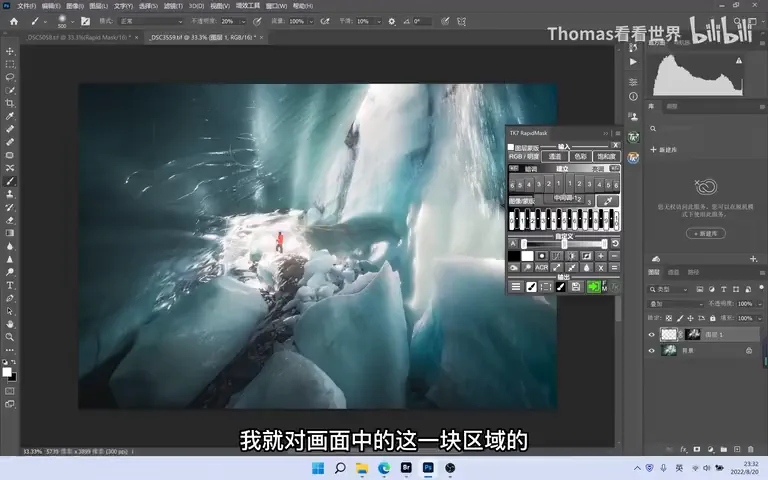This screenshot has width=768, height=480.
Task: Click the color button in TK7 input row
Action: 580,157
